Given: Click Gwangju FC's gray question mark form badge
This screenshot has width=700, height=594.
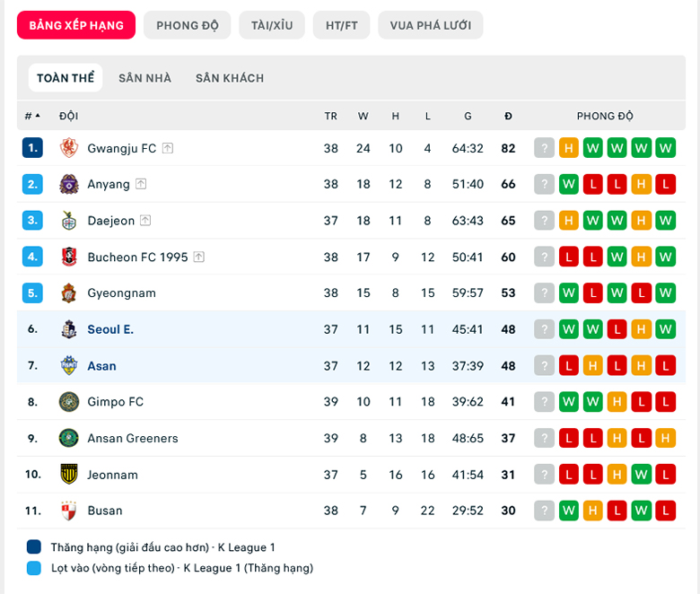Looking at the screenshot, I should pos(544,148).
